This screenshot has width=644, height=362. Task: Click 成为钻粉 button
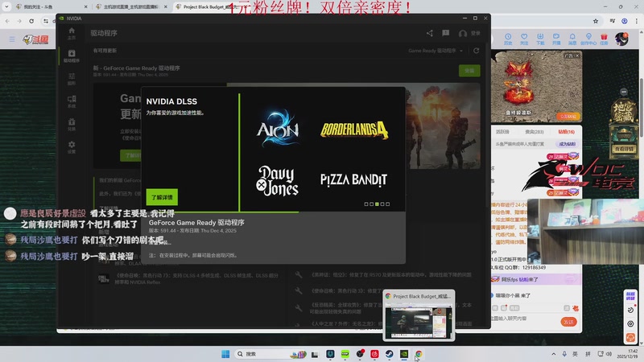[x=567, y=144]
